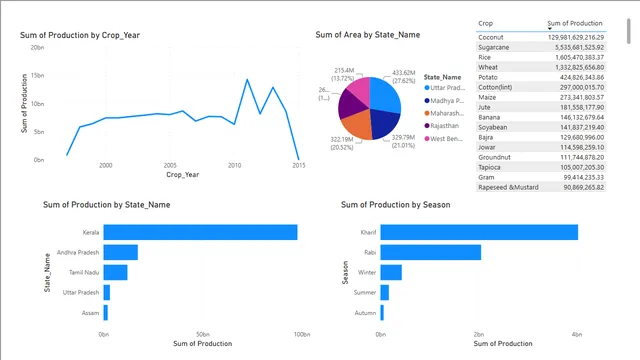Click the Kerala bar in production chart
This screenshot has height=360, width=640.
tap(200, 232)
